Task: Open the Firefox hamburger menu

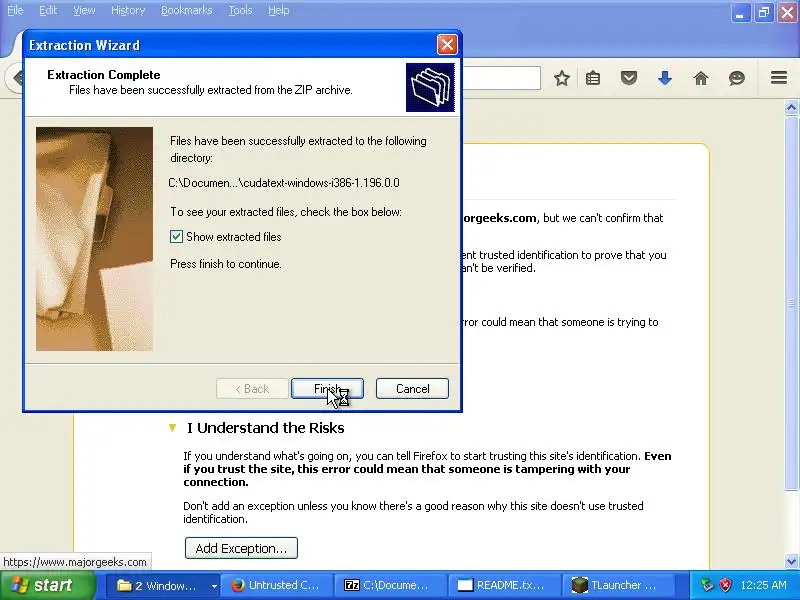Action: tap(779, 78)
